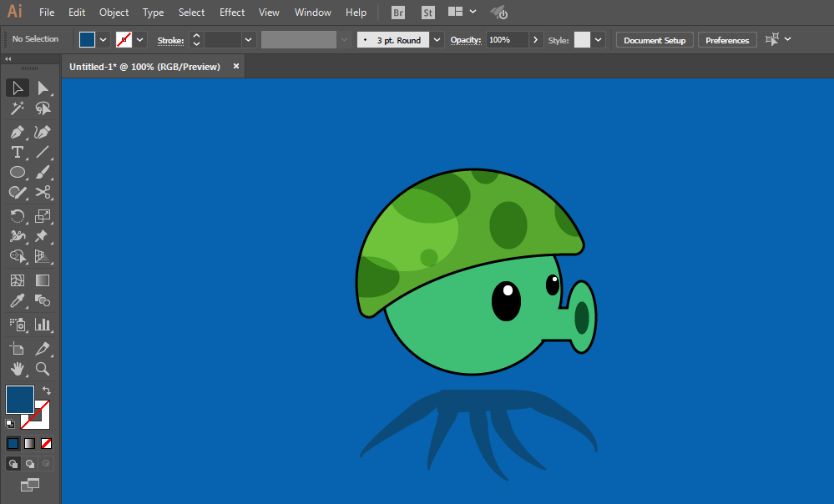
Task: Expand the Opacity slider arrow
Action: [x=536, y=39]
